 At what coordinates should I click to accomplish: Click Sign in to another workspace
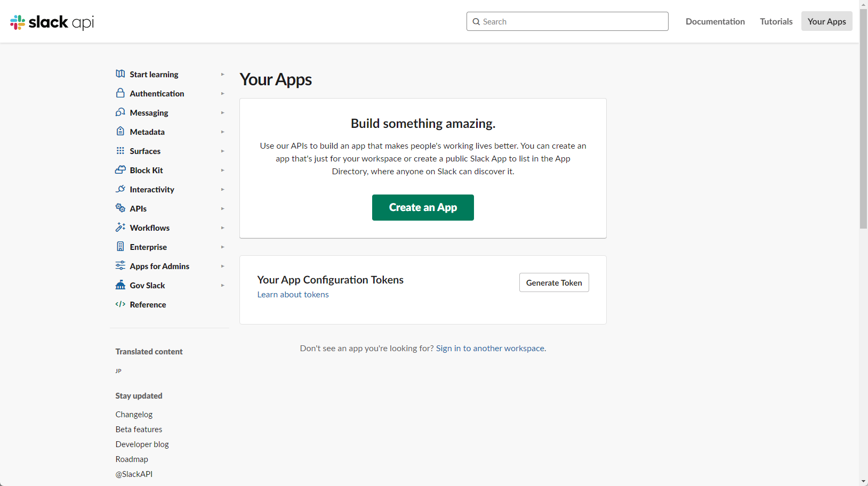[490, 349]
